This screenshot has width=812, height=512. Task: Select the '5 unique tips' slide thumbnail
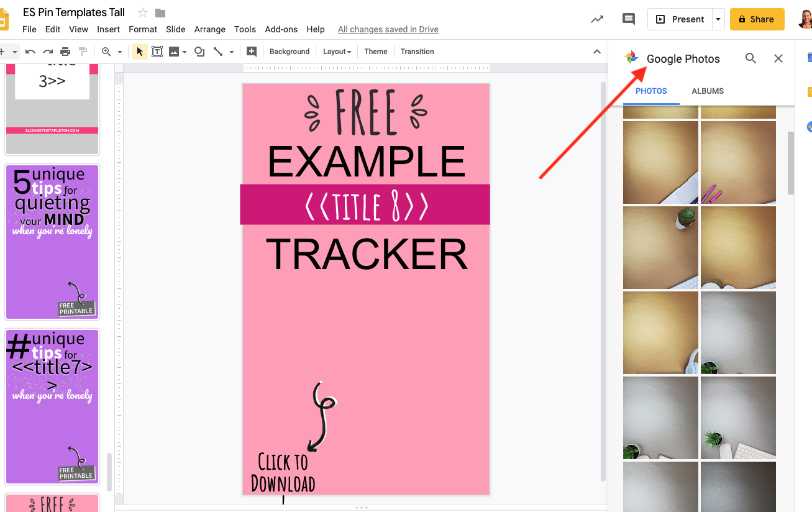coord(52,242)
